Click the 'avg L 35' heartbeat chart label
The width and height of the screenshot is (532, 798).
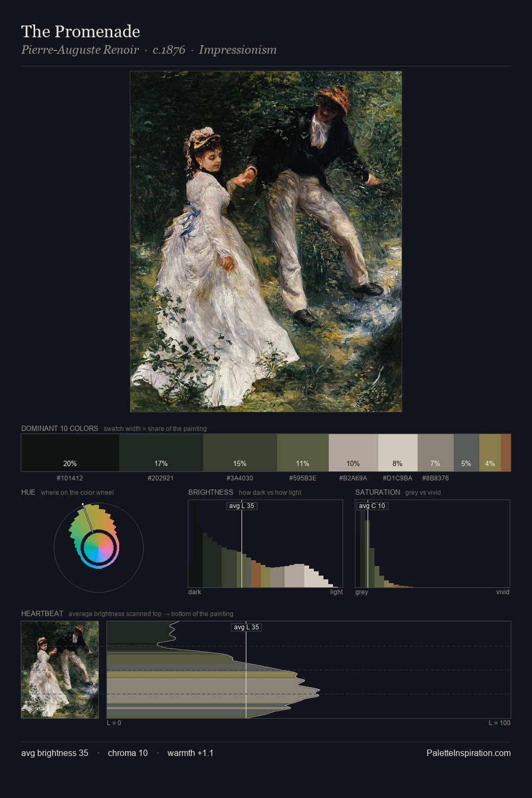246,627
